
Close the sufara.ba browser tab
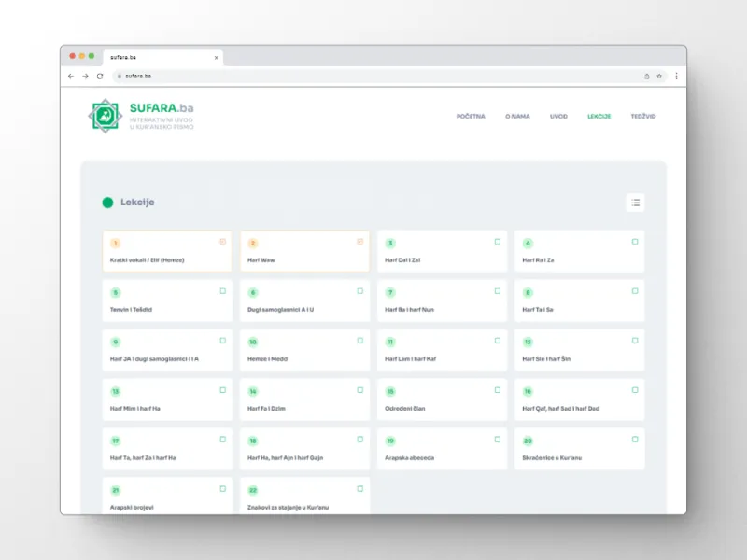(x=217, y=57)
